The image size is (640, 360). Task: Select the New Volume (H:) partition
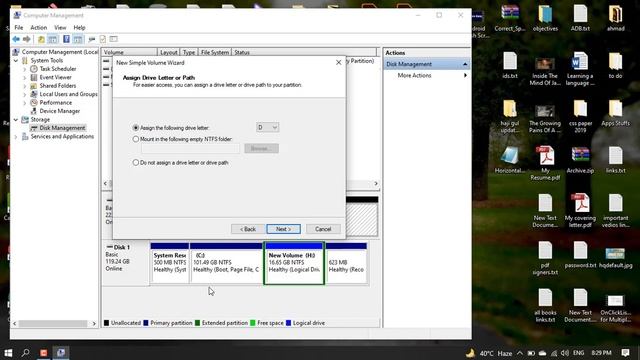(294, 263)
